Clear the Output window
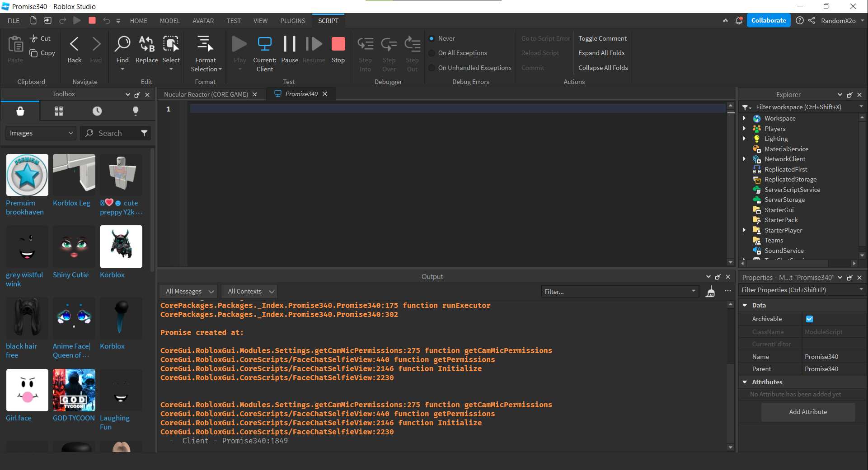 (x=711, y=291)
